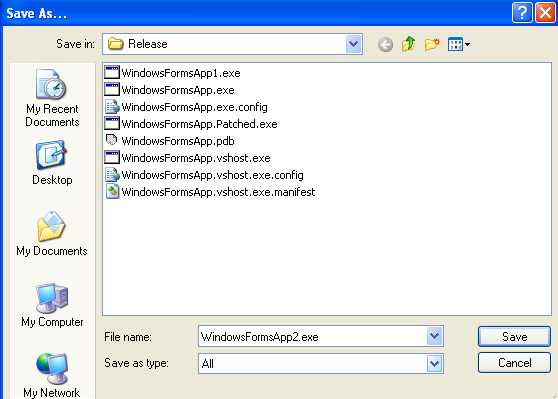Click the Save button
Screen dimensions: 558x399
(x=514, y=336)
